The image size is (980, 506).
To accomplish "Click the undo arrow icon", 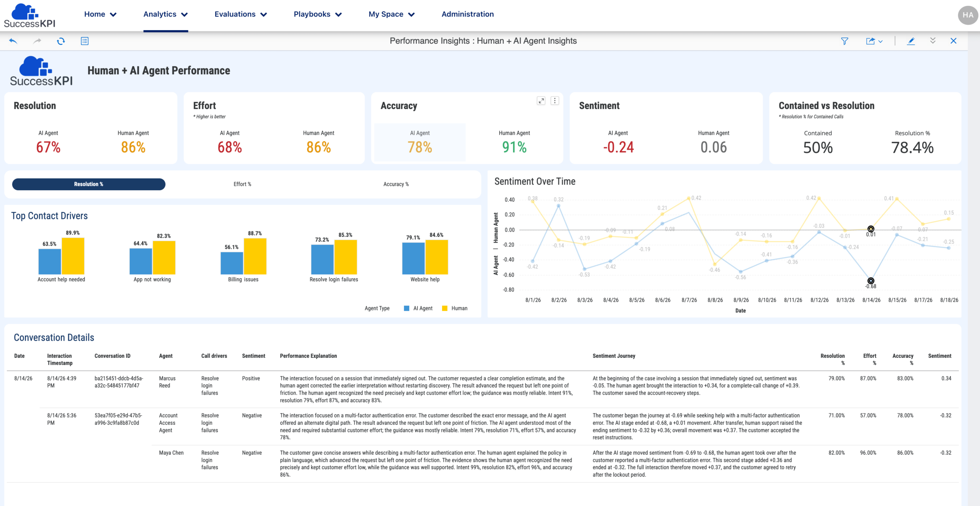I will (x=13, y=41).
